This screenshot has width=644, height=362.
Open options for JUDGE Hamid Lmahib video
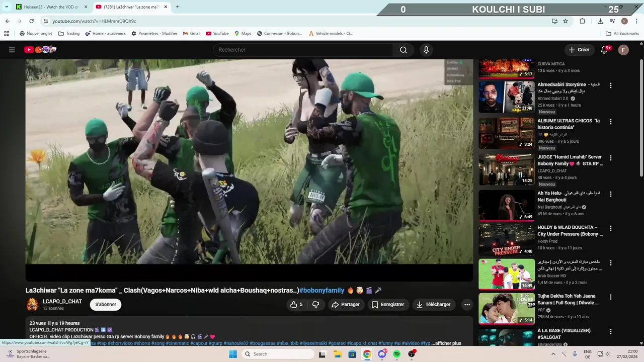click(611, 158)
